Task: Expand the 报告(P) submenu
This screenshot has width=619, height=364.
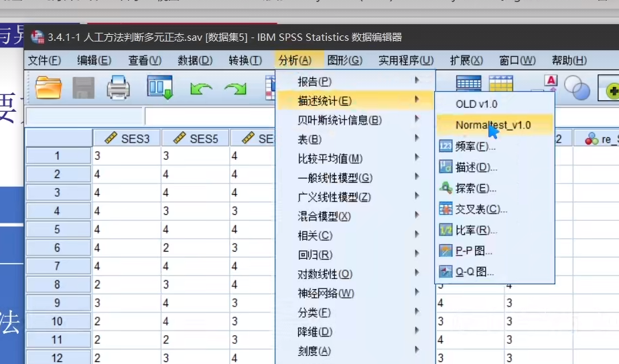Action: (x=355, y=81)
